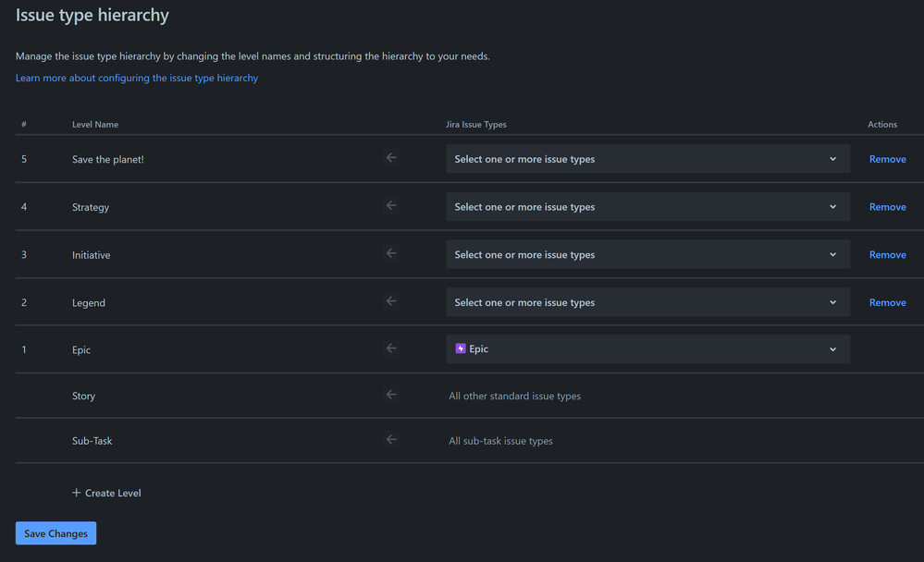Remove the Save the planet! level
This screenshot has width=924, height=562.
(x=887, y=159)
